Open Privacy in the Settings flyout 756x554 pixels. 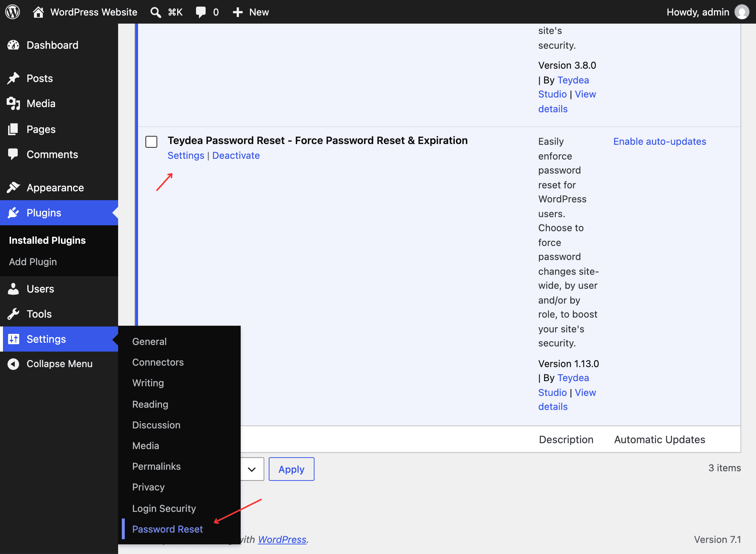coord(148,487)
